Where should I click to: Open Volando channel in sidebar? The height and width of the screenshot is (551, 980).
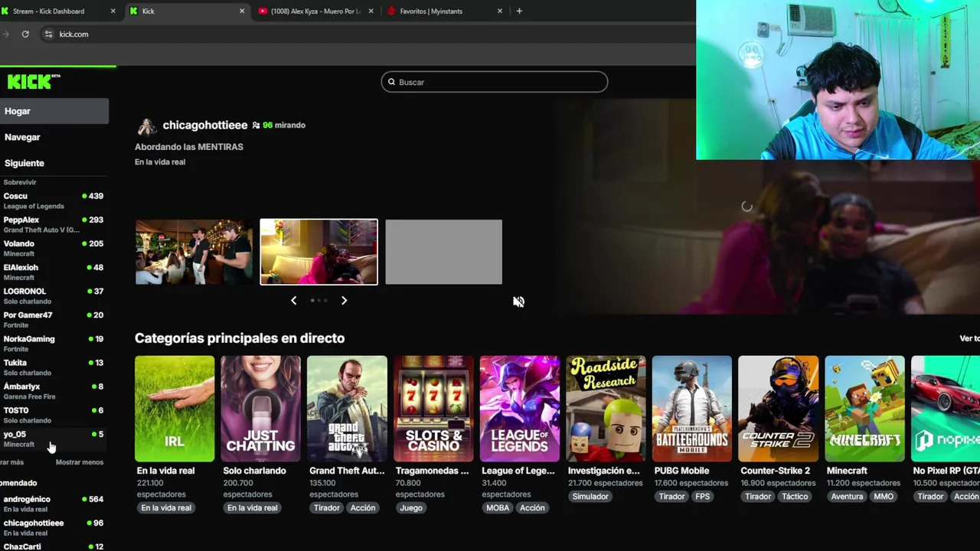pyautogui.click(x=54, y=248)
